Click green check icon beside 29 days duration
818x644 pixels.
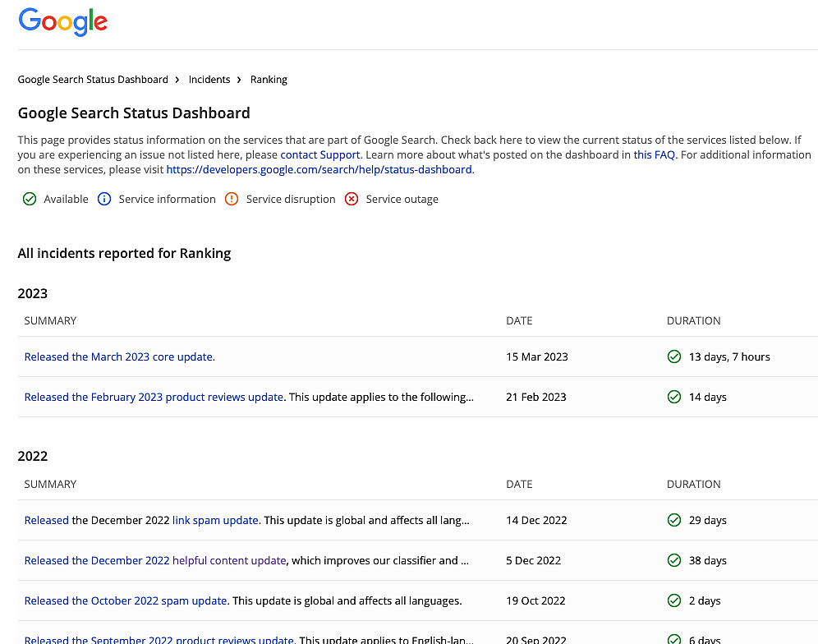point(674,520)
